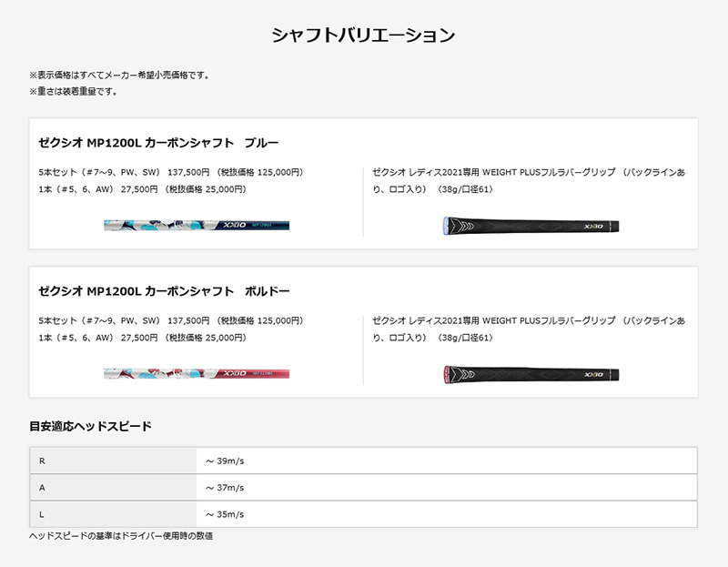Click the ヘッドスピードの基準 footnote
Viewport: 728px width, 567px height.
(121, 536)
